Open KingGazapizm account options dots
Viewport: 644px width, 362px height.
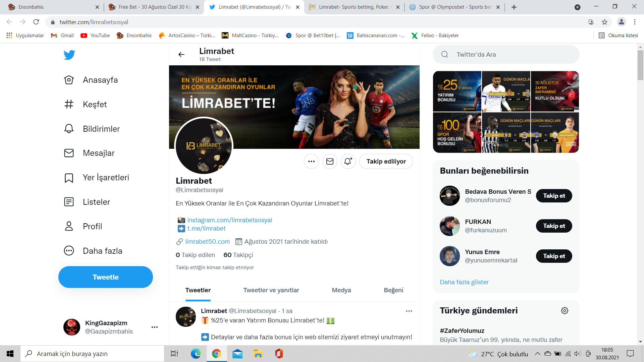coord(155,327)
